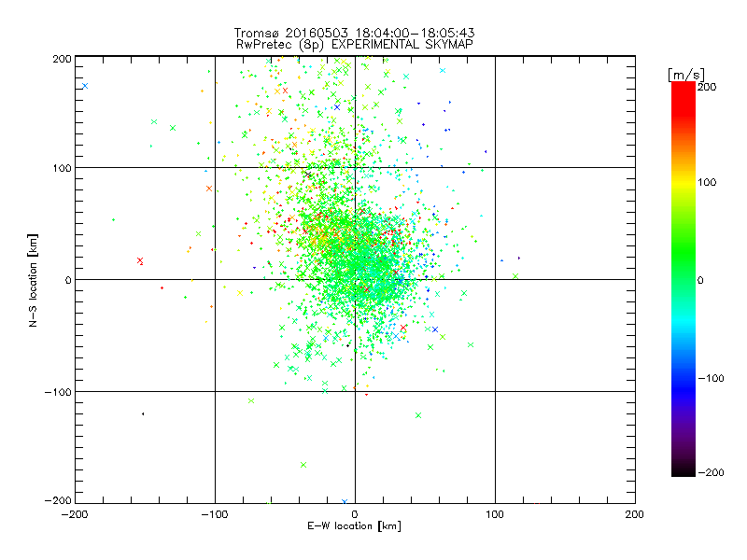Viewport: 747px width, 560px height.
Task: Click the N-S axis tick label "-100"
Action: tap(58, 392)
